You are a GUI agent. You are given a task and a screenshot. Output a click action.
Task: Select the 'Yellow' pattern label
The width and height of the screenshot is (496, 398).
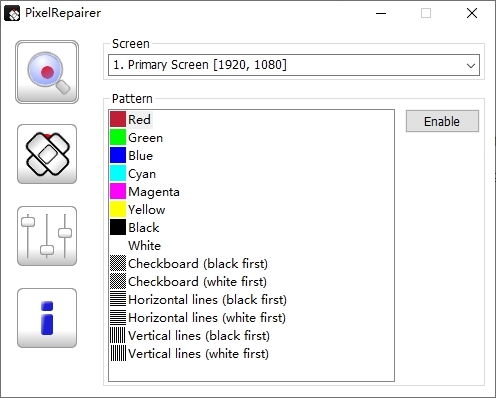(x=147, y=210)
